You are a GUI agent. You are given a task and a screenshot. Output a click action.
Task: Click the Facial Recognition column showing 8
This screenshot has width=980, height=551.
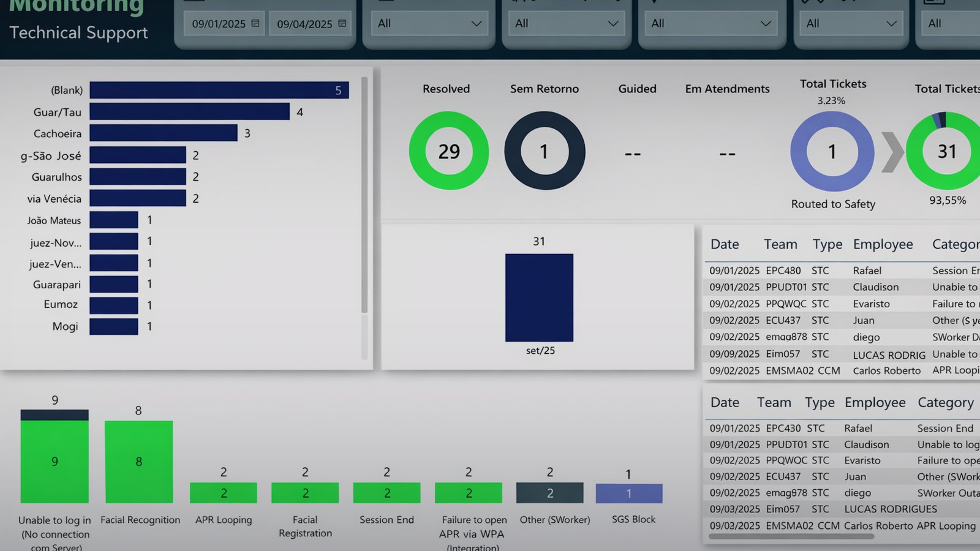point(139,462)
